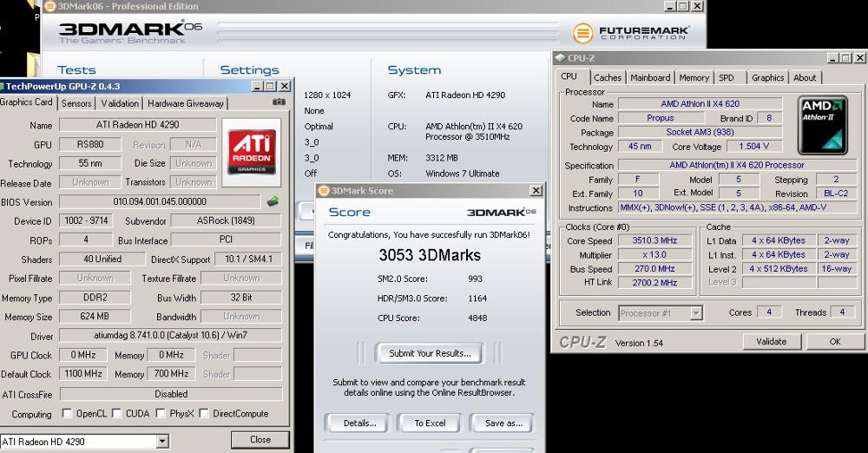
Task: Click the Futuremark Corporation logo
Action: tap(630, 33)
